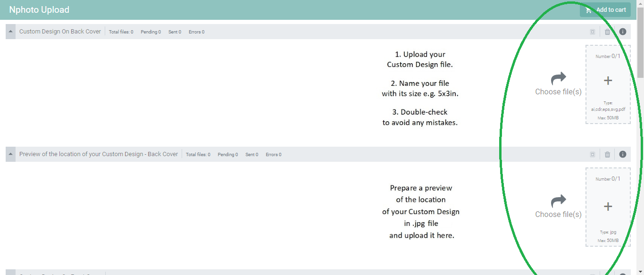Image resolution: width=644 pixels, height=275 pixels.
Task: Click plus icon in the ai,cdr,eps,svg,pdf upload box
Action: pos(608,81)
